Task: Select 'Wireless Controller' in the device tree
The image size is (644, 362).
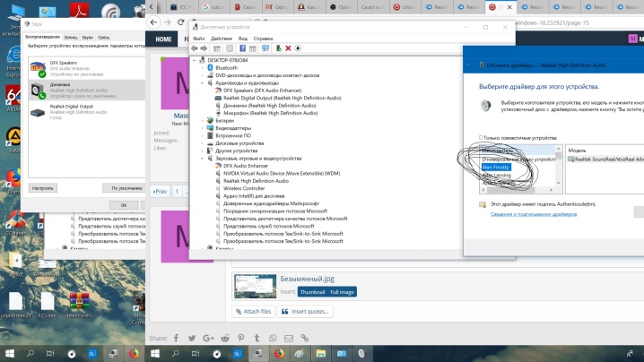Action: (244, 188)
